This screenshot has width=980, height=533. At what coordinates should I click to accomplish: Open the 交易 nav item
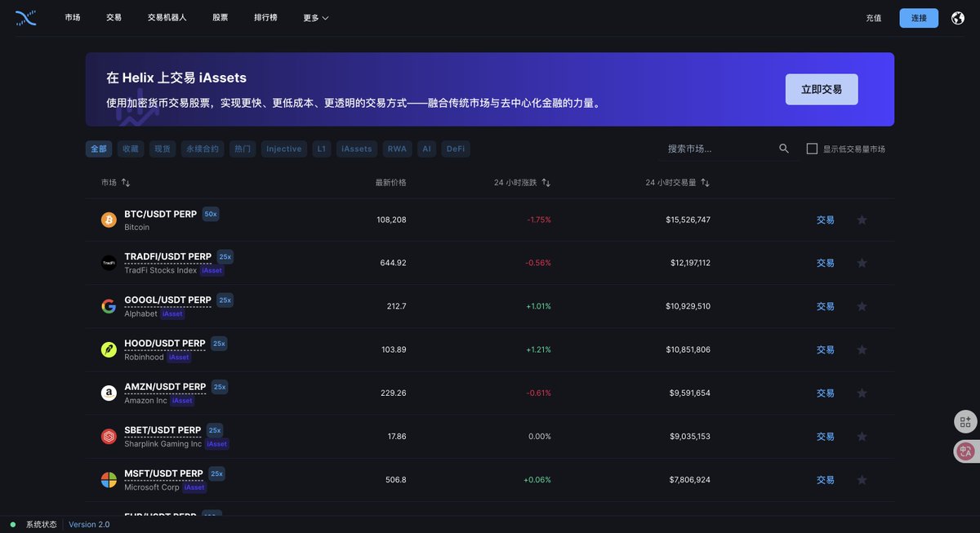coord(114,18)
